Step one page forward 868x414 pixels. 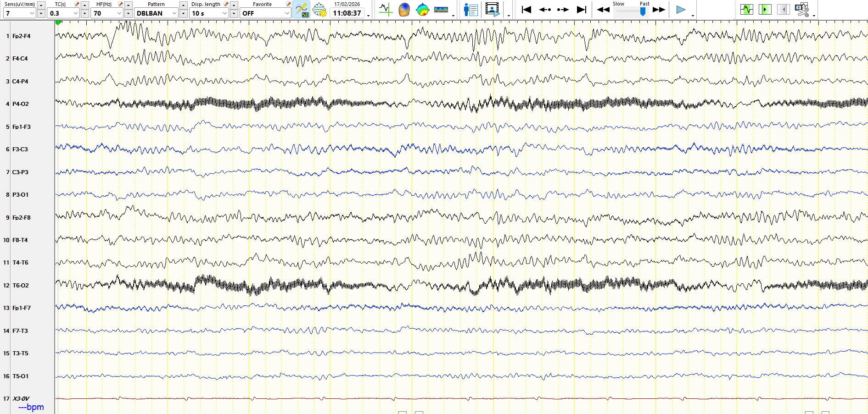(x=563, y=10)
